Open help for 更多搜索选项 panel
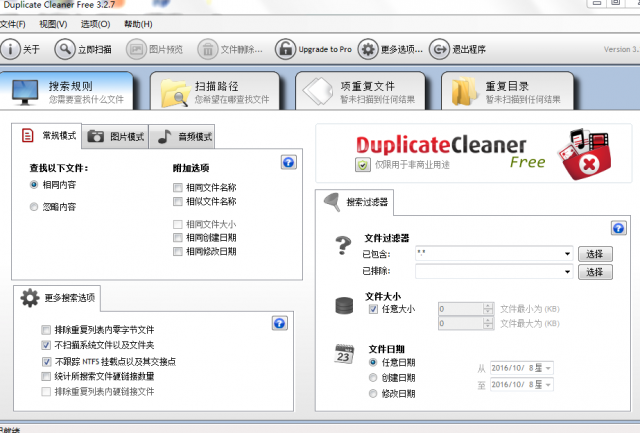The width and height of the screenshot is (640, 433). point(280,323)
